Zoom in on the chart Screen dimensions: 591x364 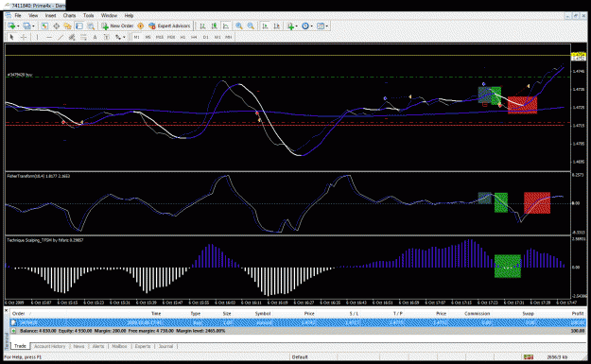239,26
